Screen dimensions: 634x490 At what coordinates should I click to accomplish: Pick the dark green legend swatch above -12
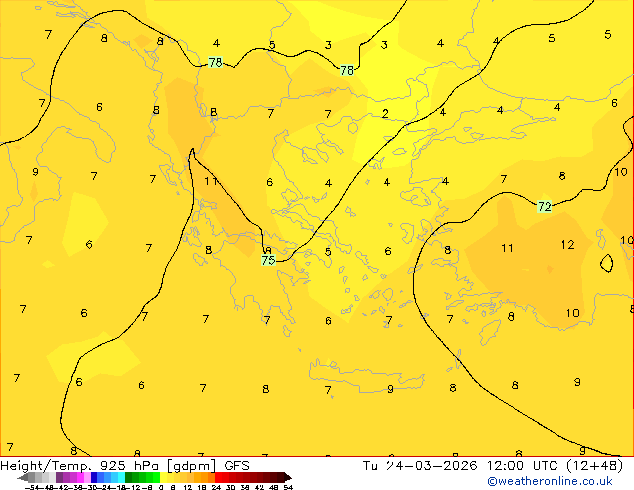(129, 477)
